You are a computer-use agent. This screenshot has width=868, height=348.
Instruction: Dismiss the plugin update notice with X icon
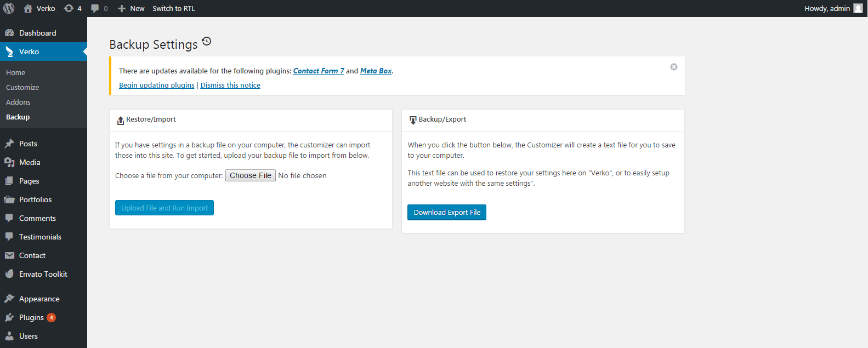(674, 67)
